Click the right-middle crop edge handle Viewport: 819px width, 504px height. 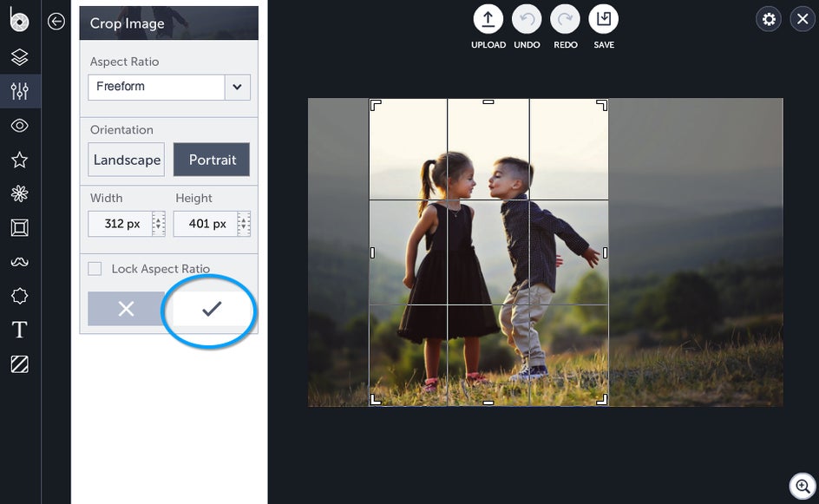pyautogui.click(x=605, y=252)
